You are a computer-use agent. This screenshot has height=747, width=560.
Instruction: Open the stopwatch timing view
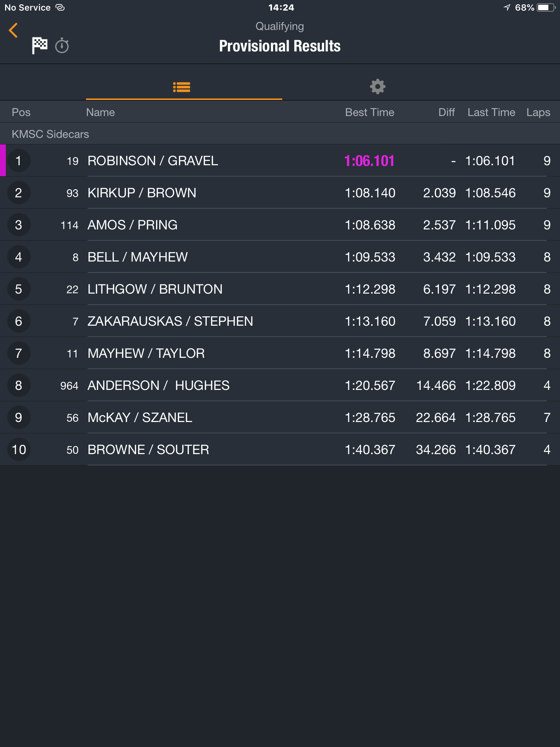click(62, 46)
